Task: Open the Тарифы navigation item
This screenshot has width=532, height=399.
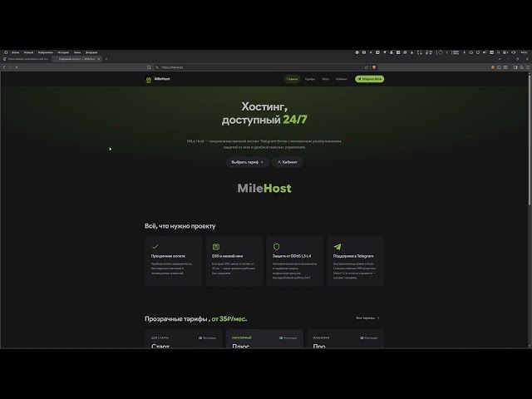Action: 310,79
